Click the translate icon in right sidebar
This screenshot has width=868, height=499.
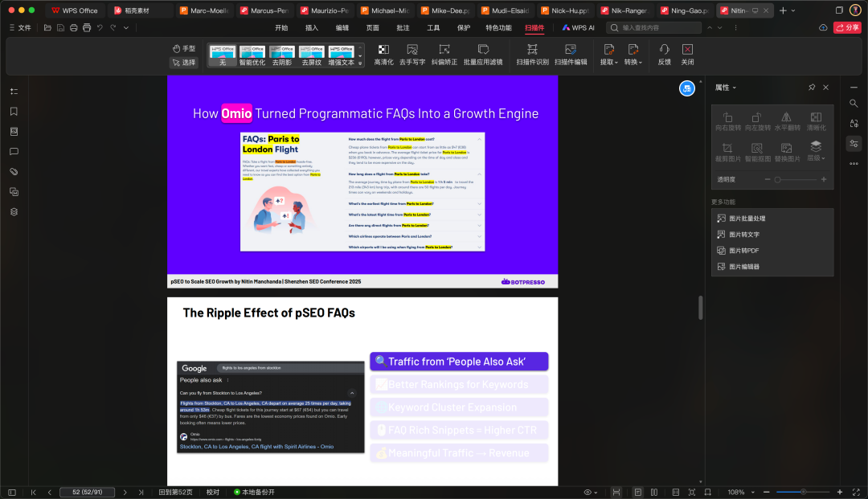tap(854, 124)
